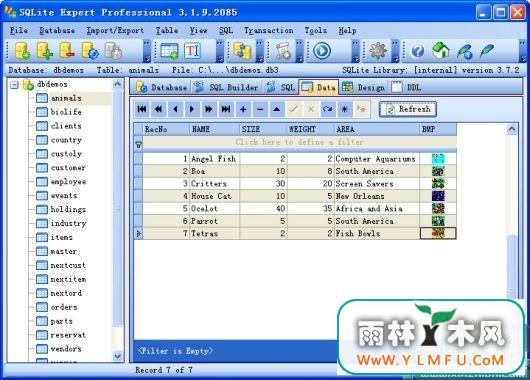Sort by the NAME column header
The width and height of the screenshot is (530, 380).
(x=214, y=129)
